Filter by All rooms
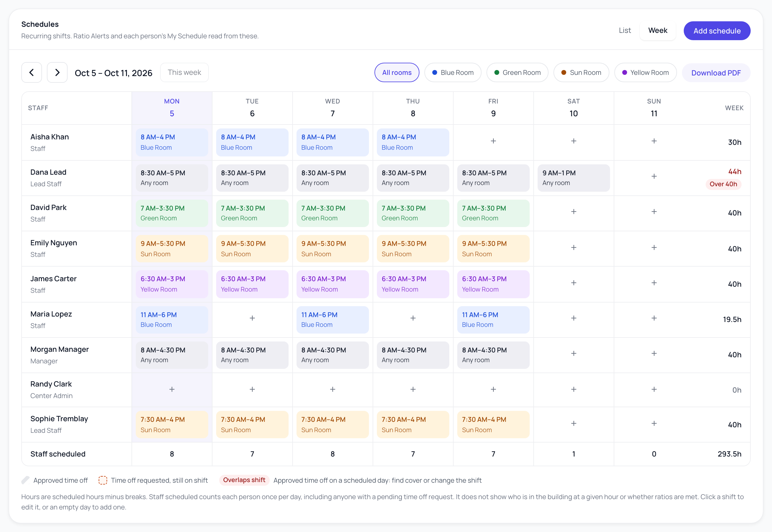The width and height of the screenshot is (772, 532). 397,72
